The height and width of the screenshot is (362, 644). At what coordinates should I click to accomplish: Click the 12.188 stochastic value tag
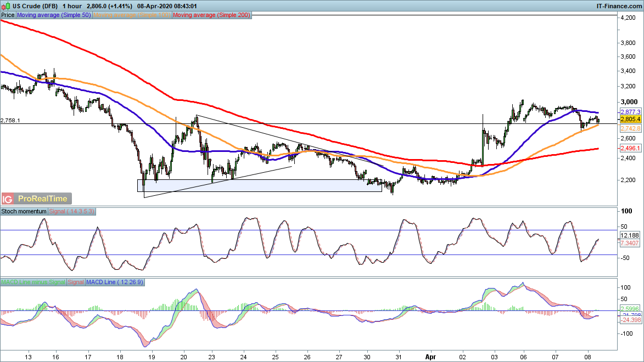click(x=630, y=235)
